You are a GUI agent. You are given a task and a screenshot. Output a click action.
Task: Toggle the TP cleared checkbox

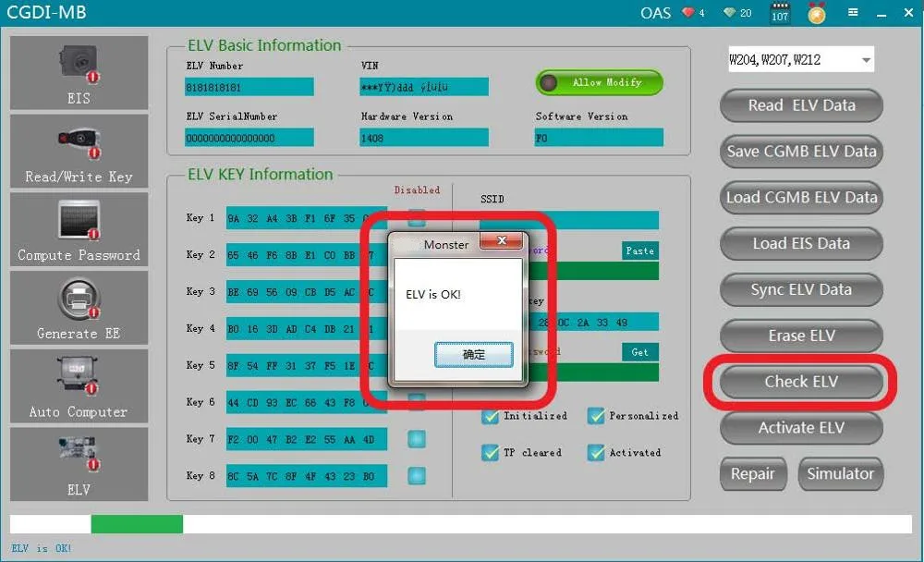(x=490, y=453)
